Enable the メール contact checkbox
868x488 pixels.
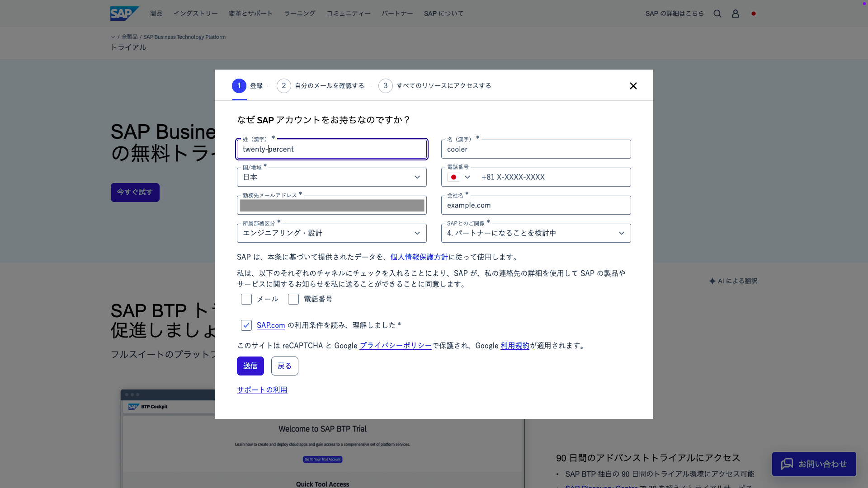[246, 299]
